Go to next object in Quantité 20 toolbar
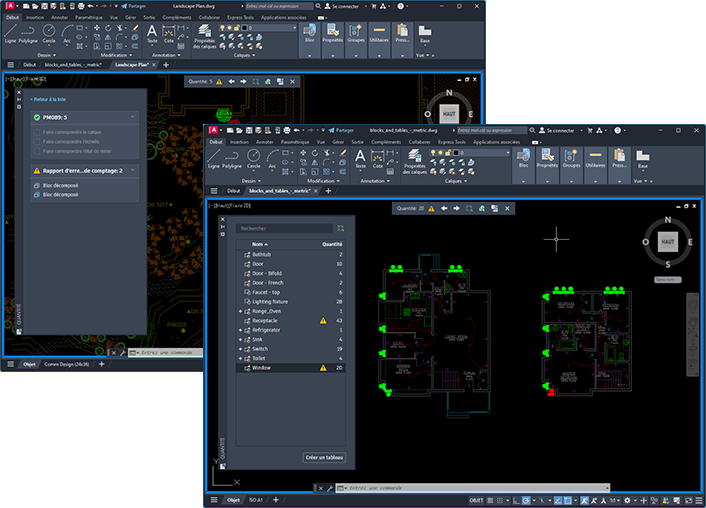The height and width of the screenshot is (508, 706). [457, 209]
